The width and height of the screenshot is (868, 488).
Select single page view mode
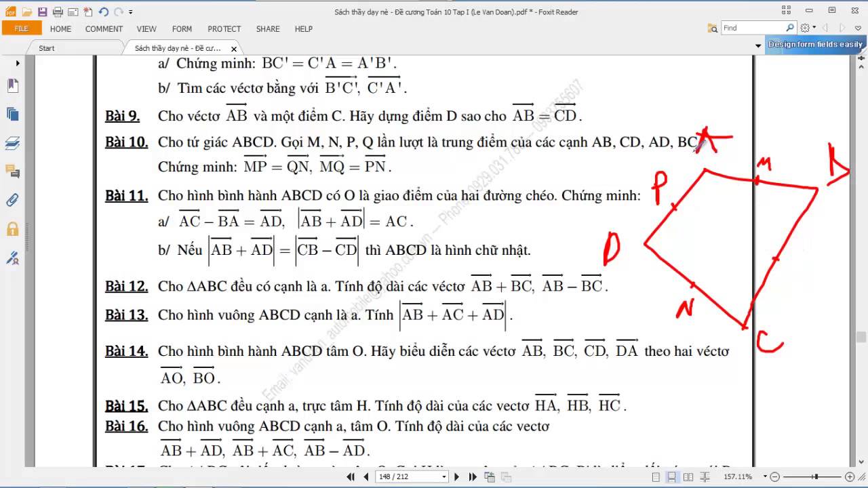(656, 477)
